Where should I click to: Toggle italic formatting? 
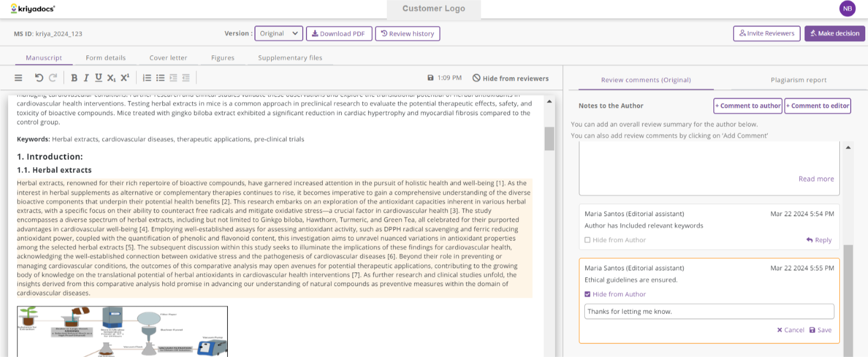click(86, 78)
